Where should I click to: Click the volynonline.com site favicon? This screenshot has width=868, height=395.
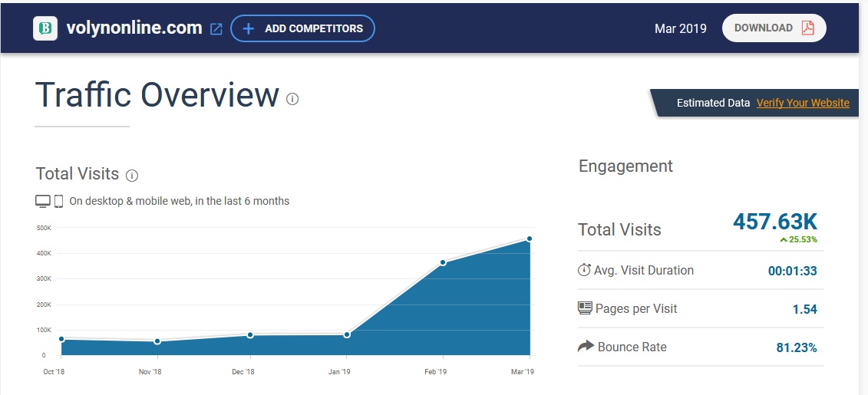pos(46,28)
